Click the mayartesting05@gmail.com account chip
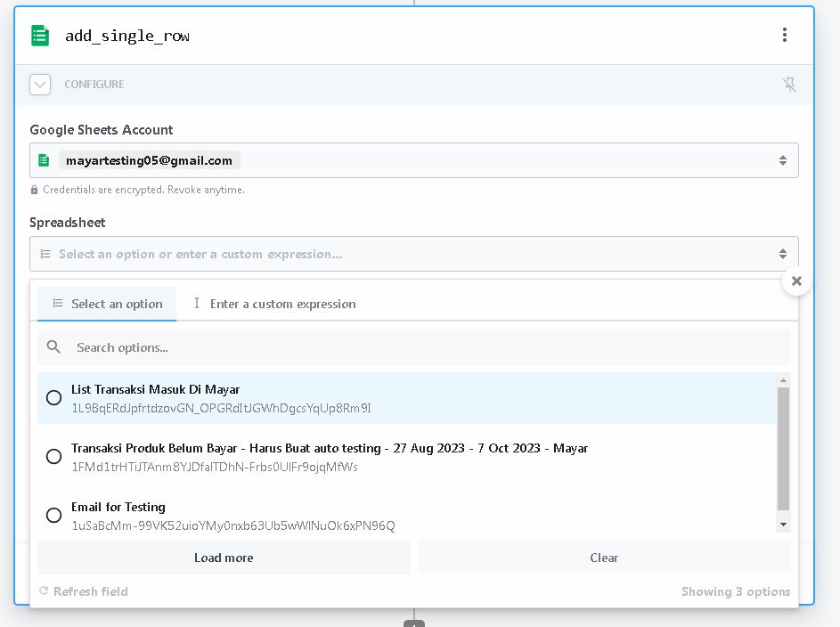Viewport: 840px width, 627px height. pos(149,160)
